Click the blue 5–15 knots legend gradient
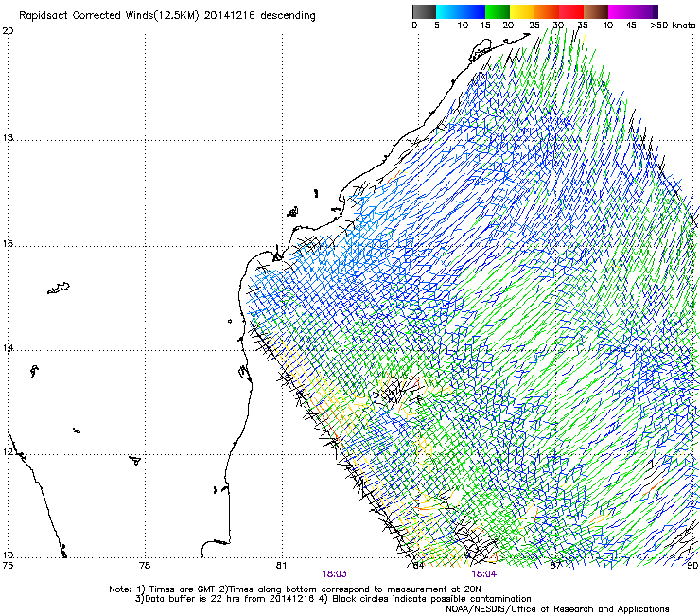700x615 pixels. point(461,11)
